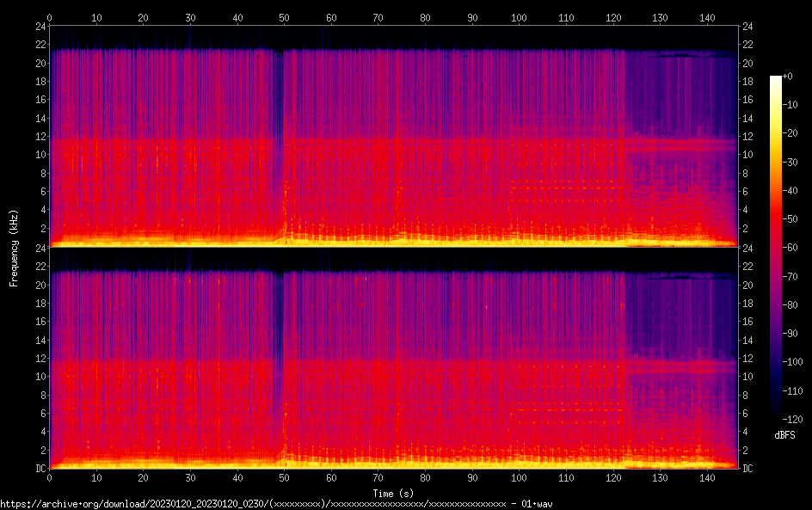Click the "Time (s)" axis label
The width and height of the screenshot is (812, 510).
click(x=393, y=493)
